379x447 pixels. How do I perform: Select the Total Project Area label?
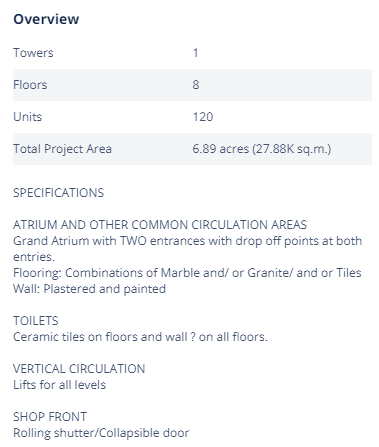coord(62,149)
